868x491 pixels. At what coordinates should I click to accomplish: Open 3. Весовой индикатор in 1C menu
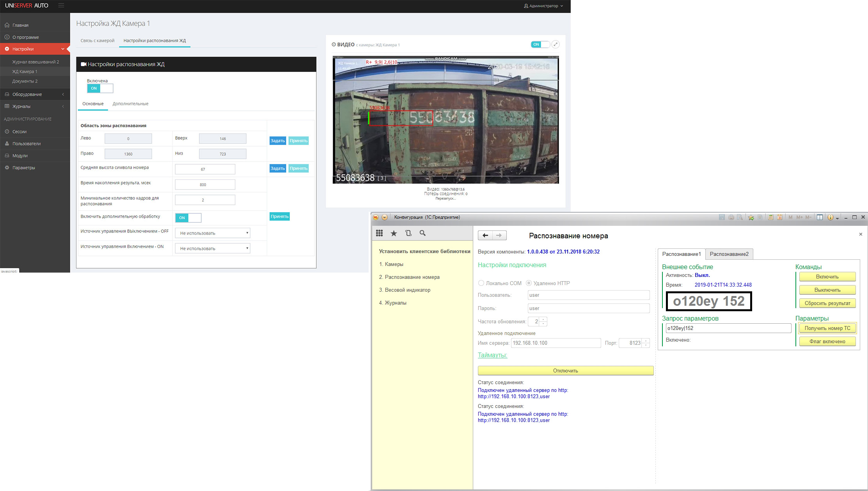click(405, 290)
